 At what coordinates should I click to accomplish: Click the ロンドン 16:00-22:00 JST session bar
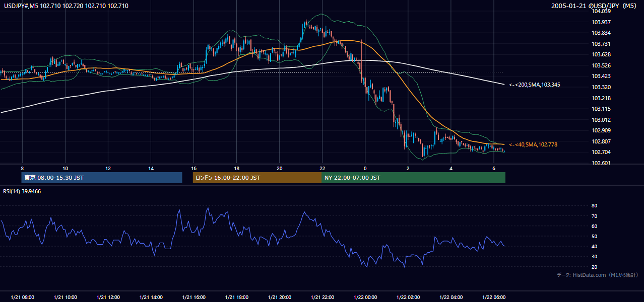(257, 178)
